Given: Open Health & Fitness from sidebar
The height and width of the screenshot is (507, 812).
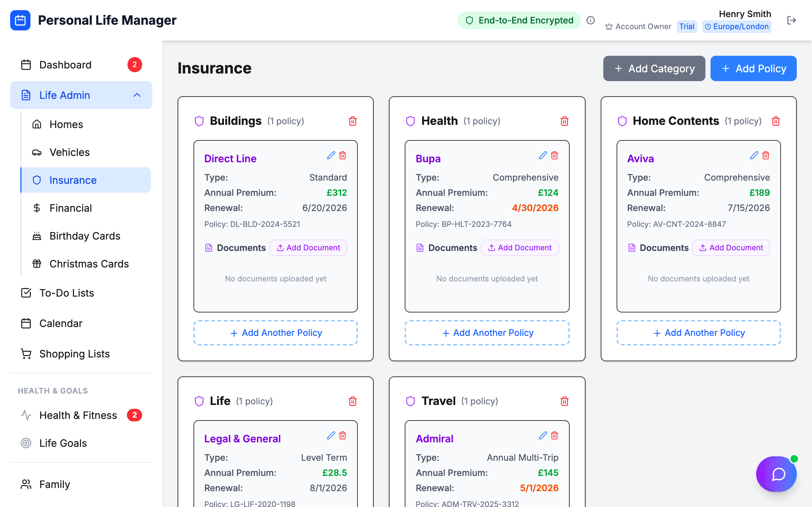Looking at the screenshot, I should click(77, 415).
